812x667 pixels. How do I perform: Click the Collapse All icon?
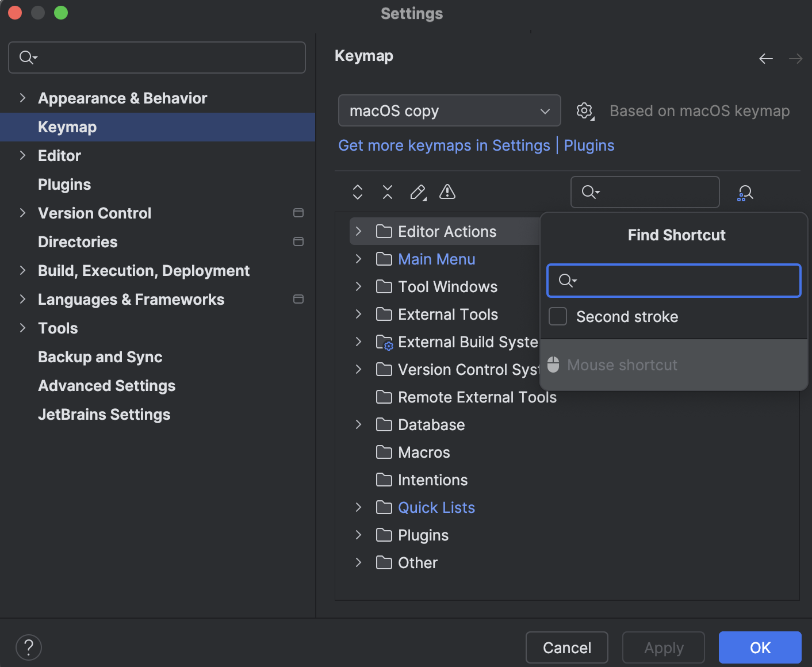(x=387, y=192)
